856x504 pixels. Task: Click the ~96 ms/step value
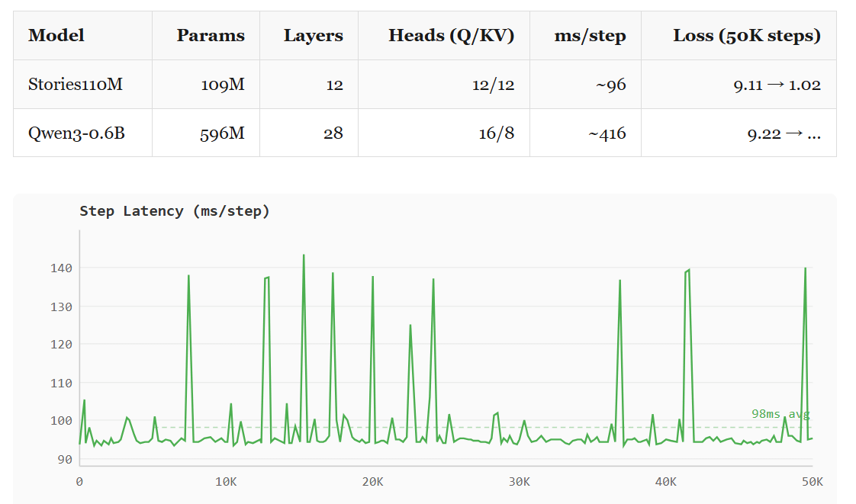tap(611, 85)
